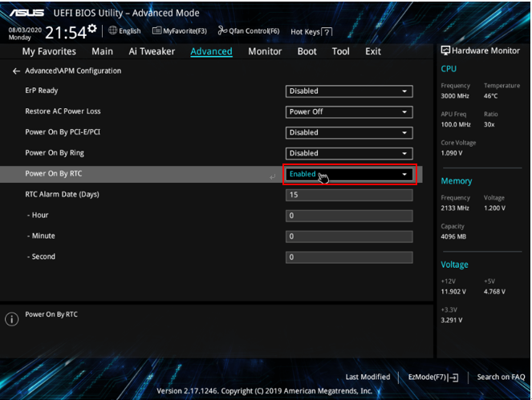
Task: Click the 30x Ratio value
Action: coord(489,124)
